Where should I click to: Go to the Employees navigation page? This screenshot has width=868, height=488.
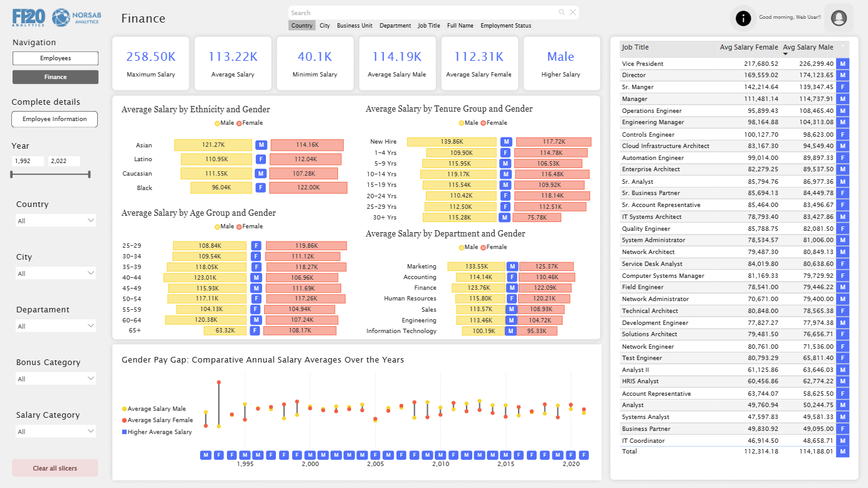pos(55,58)
